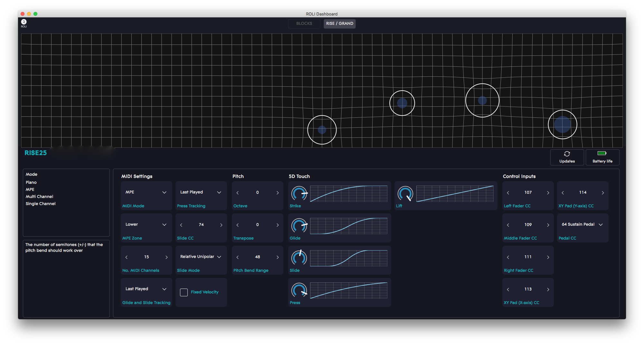Click the Press response curve graph
The image size is (644, 345).
click(x=349, y=290)
